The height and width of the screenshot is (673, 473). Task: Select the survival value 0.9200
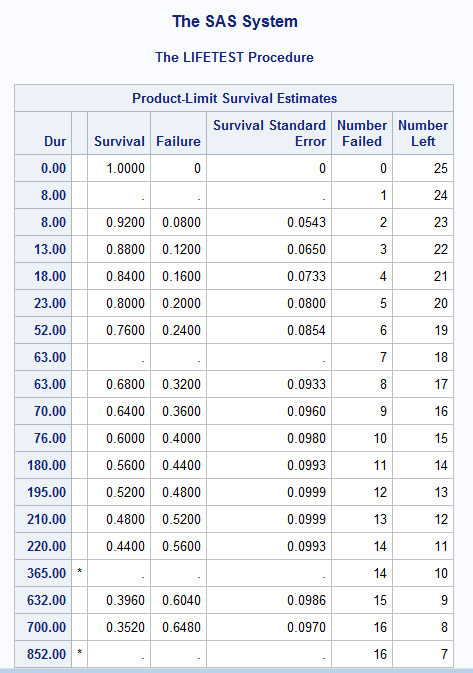click(x=125, y=222)
